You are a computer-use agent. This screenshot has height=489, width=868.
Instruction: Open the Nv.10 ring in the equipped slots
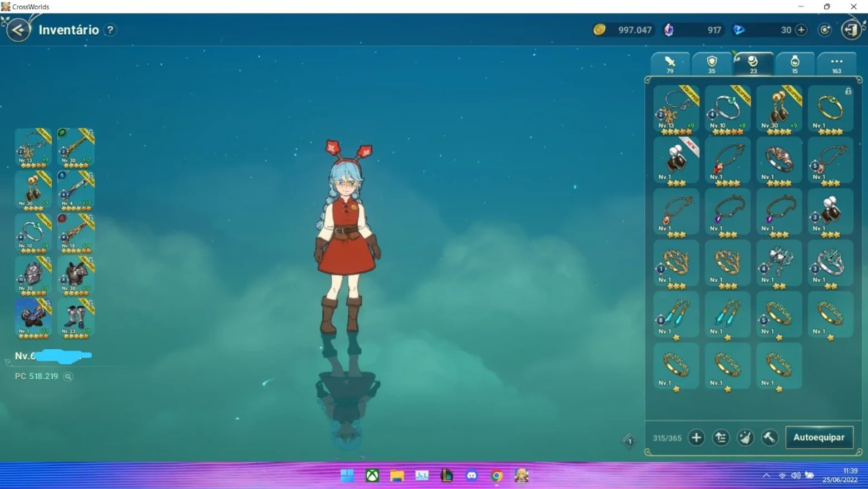pos(33,234)
